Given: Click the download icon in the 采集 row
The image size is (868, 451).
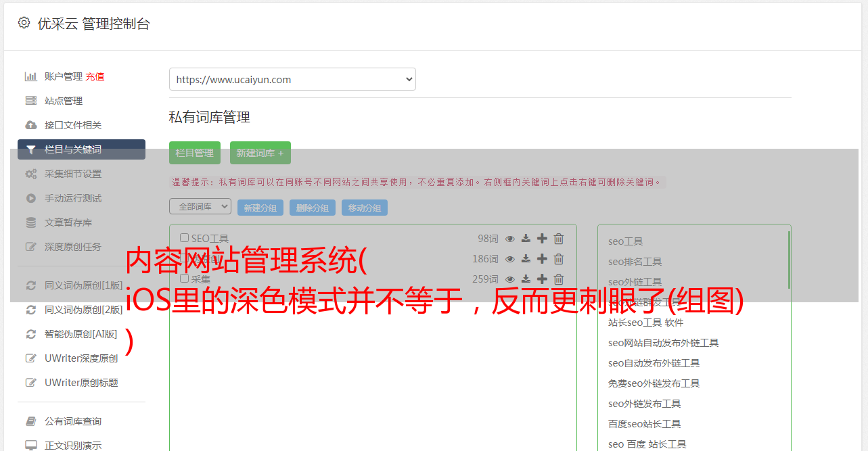Looking at the screenshot, I should pos(526,279).
